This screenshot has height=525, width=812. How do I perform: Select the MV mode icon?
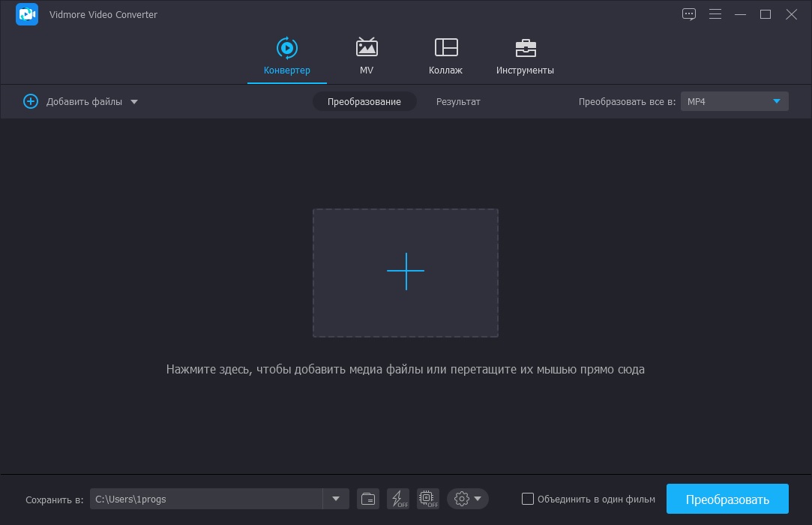(366, 47)
